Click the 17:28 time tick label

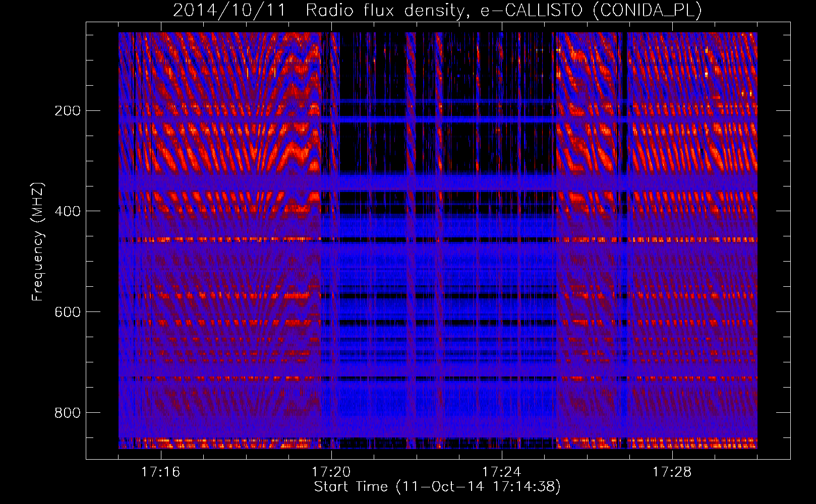(x=672, y=472)
